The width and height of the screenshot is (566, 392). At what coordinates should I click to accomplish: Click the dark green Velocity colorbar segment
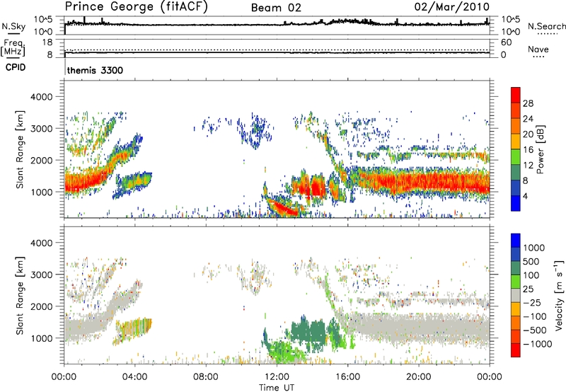pos(516,268)
